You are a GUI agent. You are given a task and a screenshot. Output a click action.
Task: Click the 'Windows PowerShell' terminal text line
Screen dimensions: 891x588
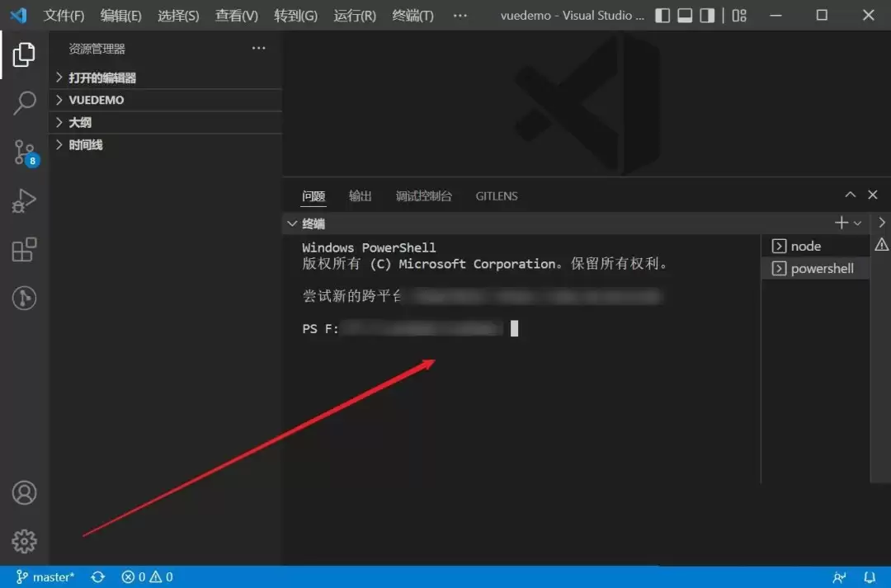pos(369,247)
